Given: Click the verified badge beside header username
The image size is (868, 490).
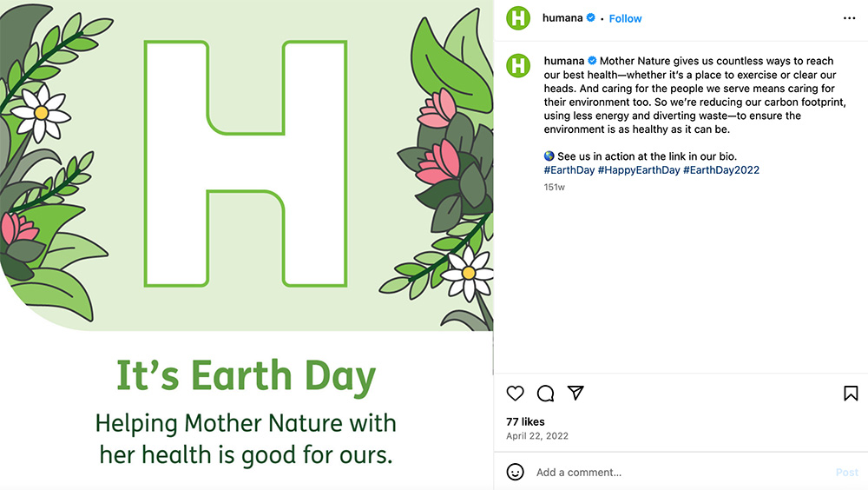Looking at the screenshot, I should 590,18.
